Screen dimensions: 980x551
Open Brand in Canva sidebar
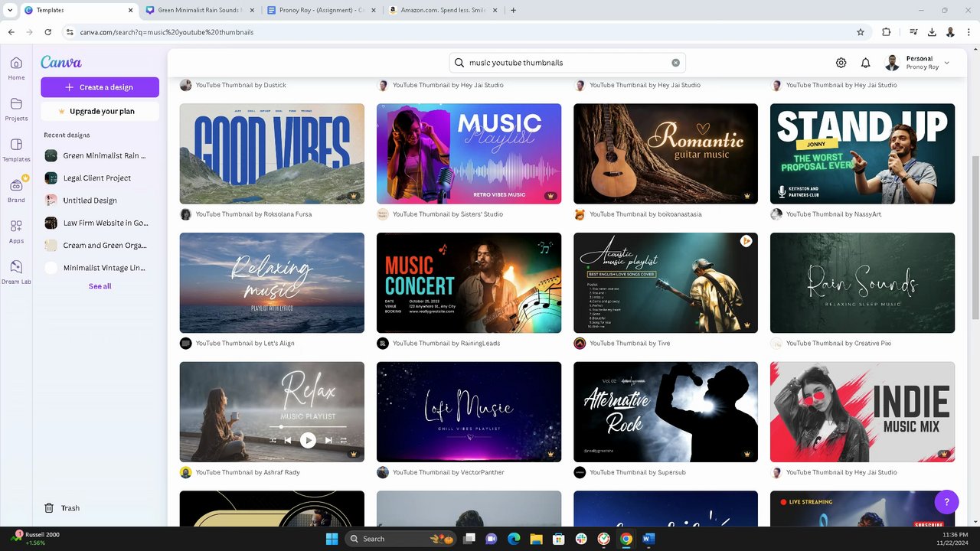coord(16,191)
